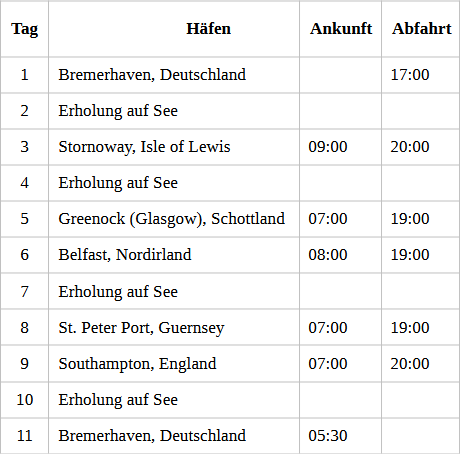Click the 20:00 departure time for Southampton

[410, 364]
